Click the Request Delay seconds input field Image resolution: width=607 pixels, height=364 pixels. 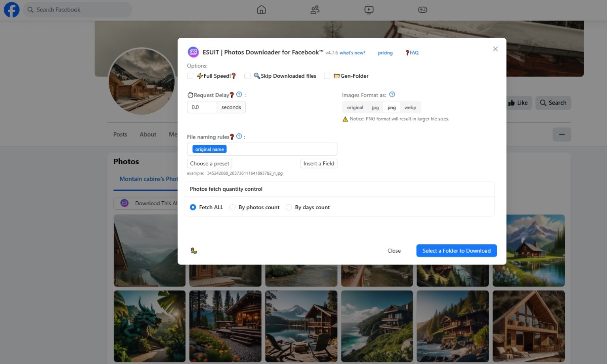(x=202, y=107)
